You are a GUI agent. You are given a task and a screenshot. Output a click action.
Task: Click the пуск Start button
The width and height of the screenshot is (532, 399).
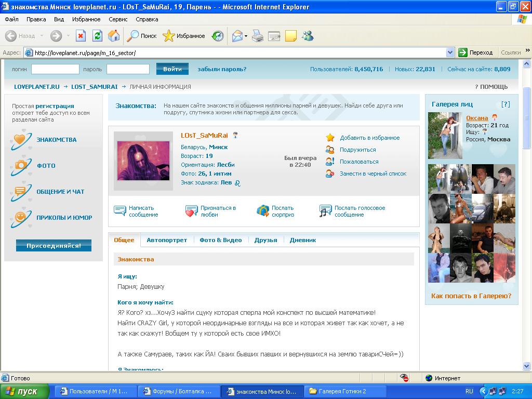click(x=25, y=392)
